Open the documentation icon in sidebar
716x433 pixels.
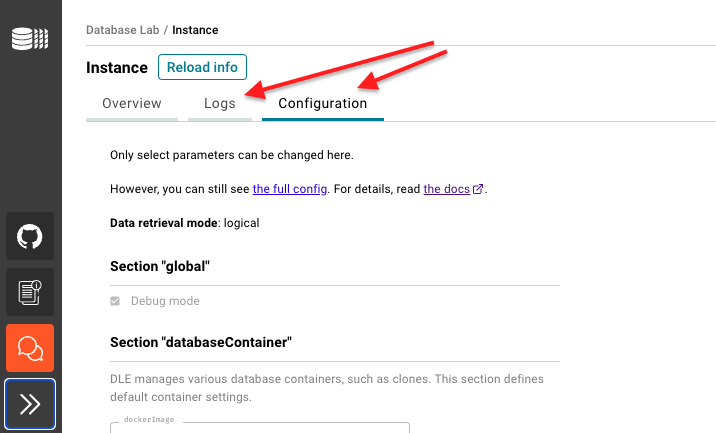point(30,292)
